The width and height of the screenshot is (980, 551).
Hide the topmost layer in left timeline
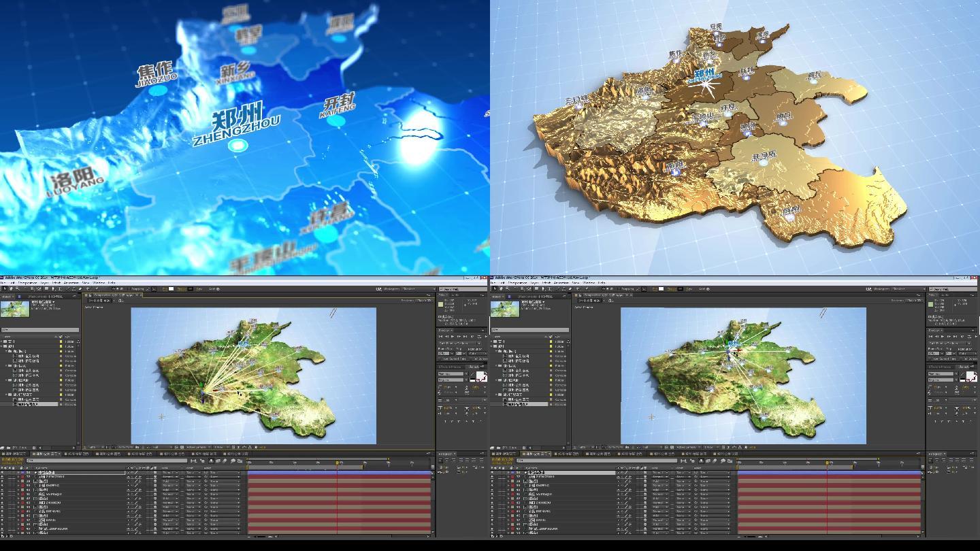tap(2, 472)
